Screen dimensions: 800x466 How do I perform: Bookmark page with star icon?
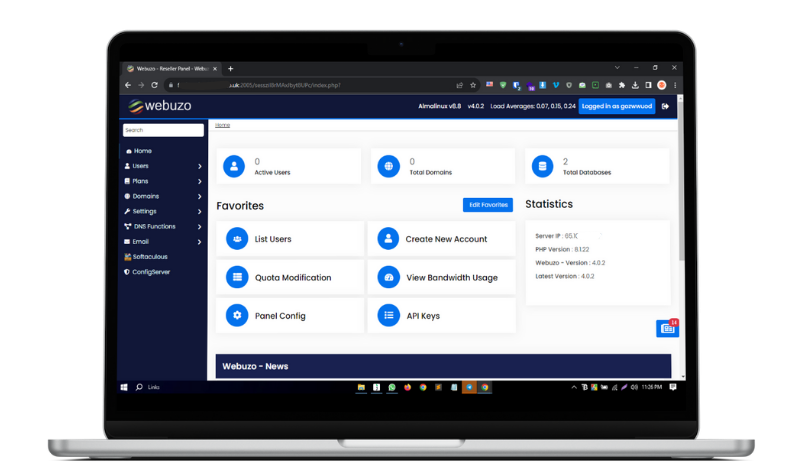pyautogui.click(x=473, y=85)
